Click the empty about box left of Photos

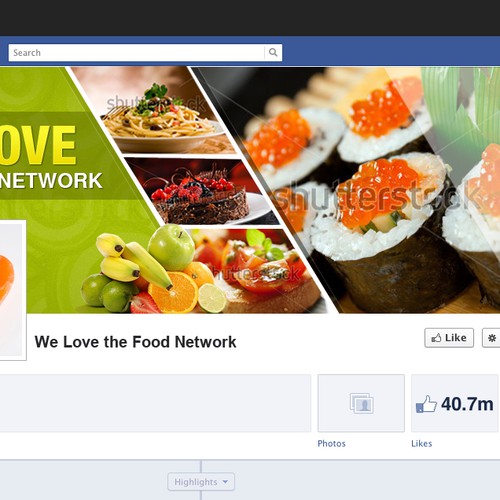coord(155,403)
